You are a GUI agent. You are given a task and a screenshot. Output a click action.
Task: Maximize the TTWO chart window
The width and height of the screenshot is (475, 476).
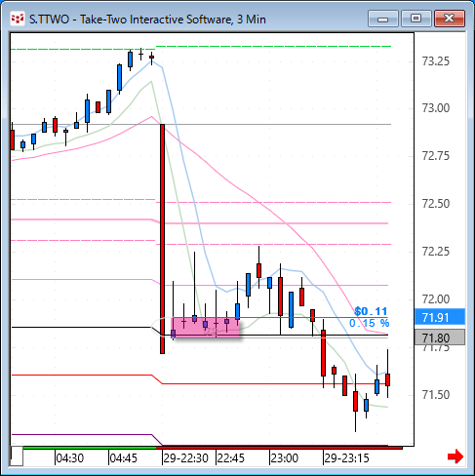(416, 19)
